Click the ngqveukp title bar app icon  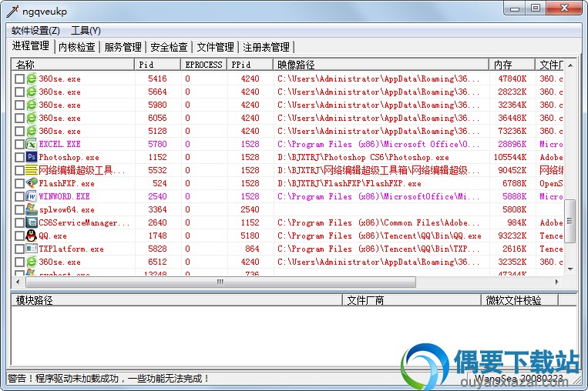point(12,12)
